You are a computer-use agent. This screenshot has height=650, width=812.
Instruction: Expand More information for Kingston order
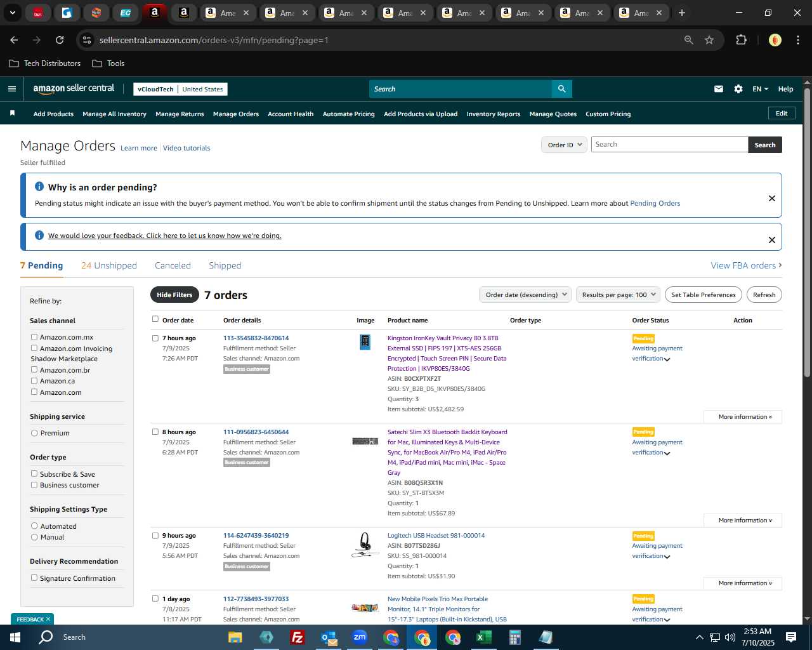click(743, 417)
